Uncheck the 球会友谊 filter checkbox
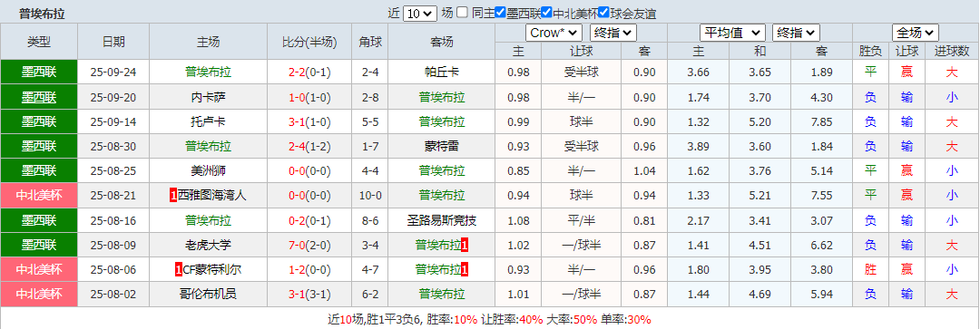The width and height of the screenshot is (980, 329). (x=603, y=12)
